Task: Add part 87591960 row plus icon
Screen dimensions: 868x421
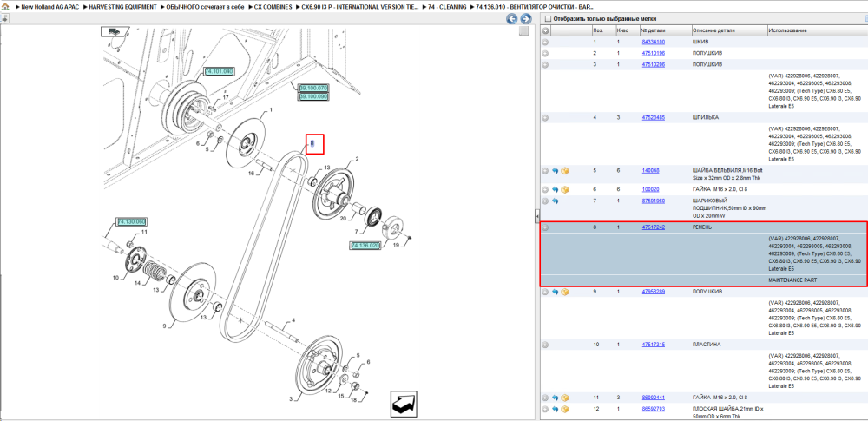Action: [x=545, y=201]
